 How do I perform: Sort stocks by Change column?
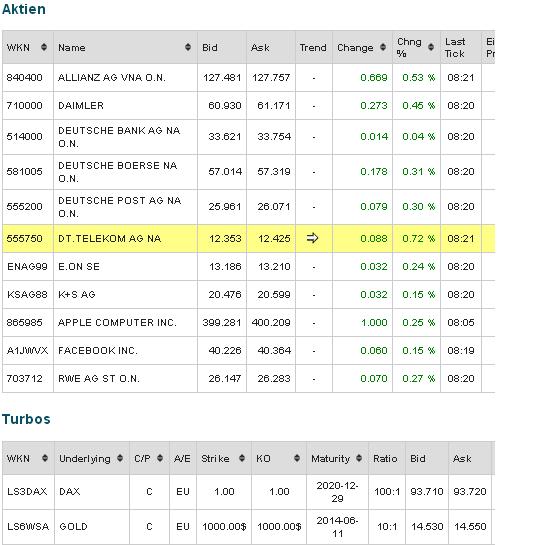383,47
